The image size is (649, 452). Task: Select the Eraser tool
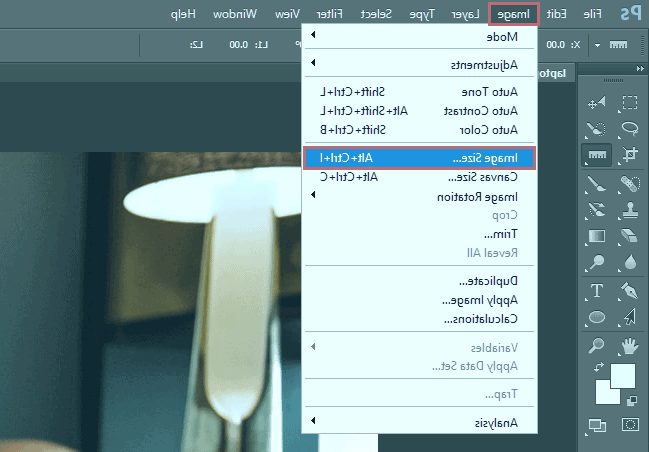click(630, 236)
